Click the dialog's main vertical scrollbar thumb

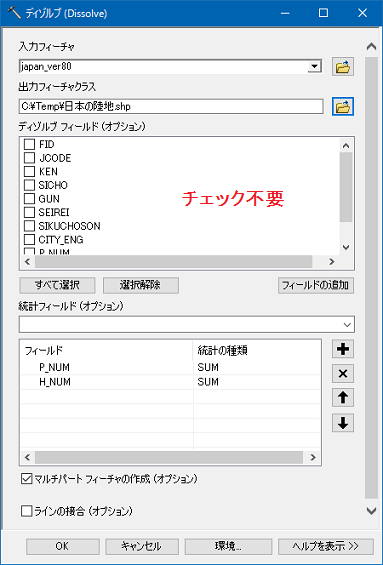[371, 277]
